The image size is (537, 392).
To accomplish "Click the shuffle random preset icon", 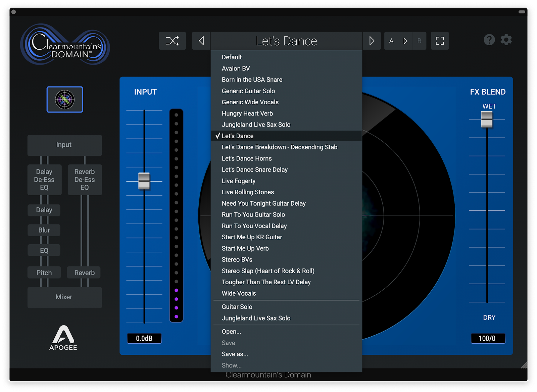I will [x=172, y=41].
